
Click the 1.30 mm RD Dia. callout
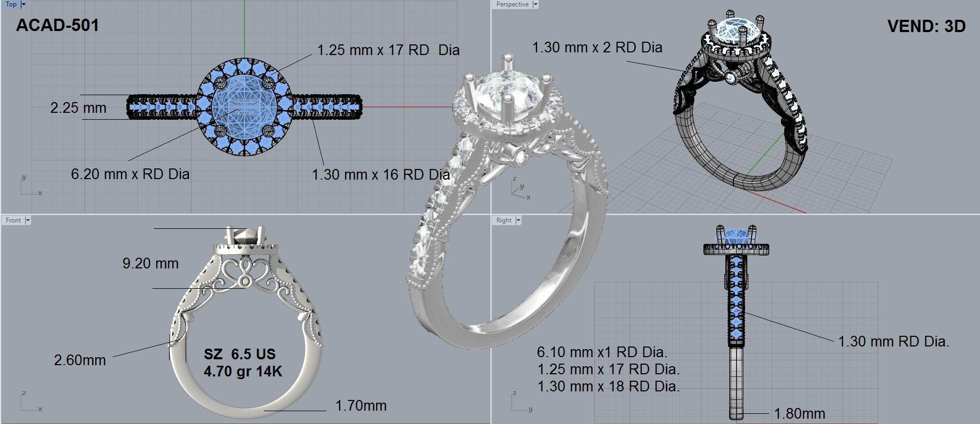[893, 342]
